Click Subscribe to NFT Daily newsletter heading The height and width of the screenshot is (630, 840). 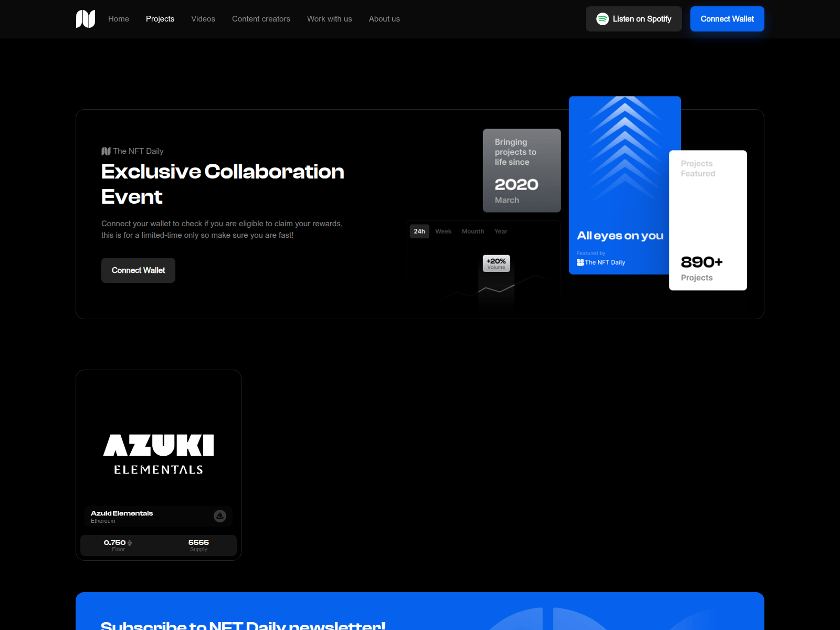[x=243, y=625]
